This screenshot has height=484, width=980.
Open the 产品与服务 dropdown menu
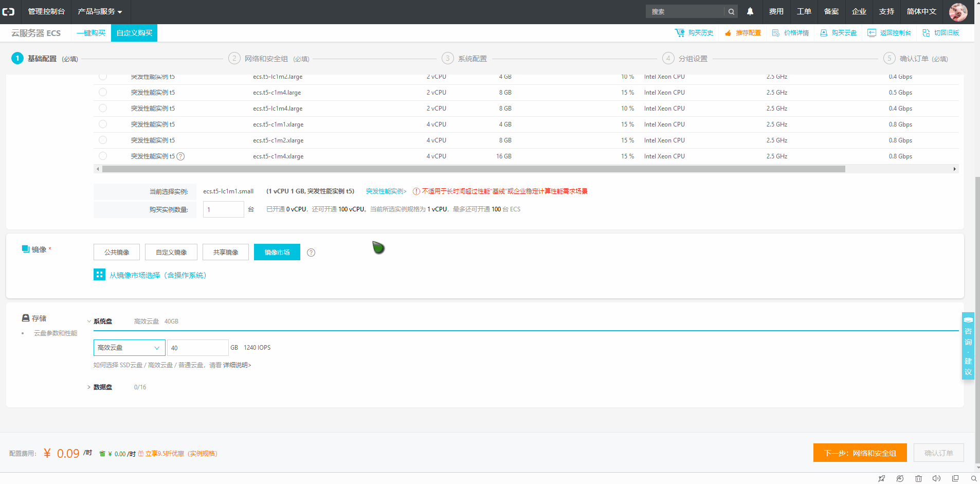[x=100, y=11]
